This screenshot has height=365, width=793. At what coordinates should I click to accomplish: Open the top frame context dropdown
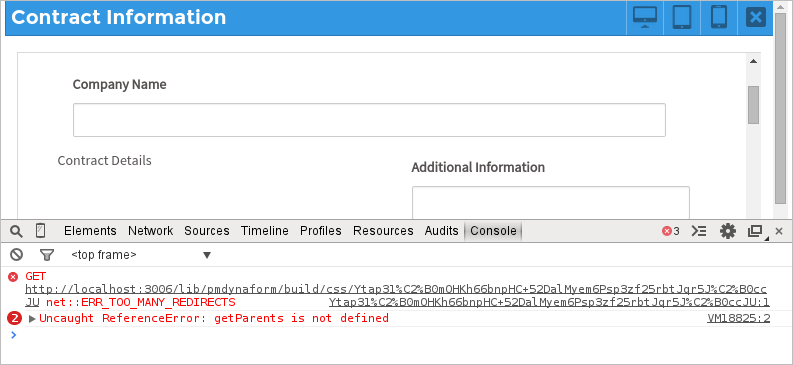[x=141, y=255]
